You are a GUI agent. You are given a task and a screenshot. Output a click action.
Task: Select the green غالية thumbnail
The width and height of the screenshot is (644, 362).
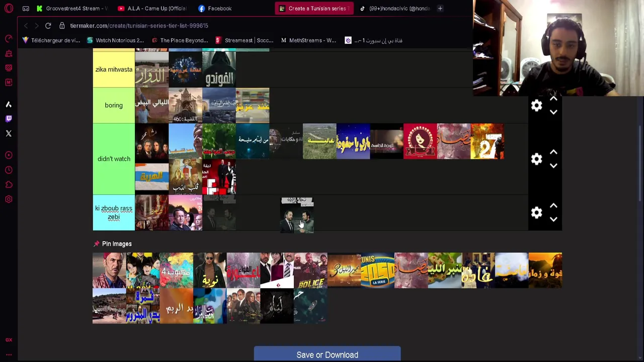(x=319, y=141)
